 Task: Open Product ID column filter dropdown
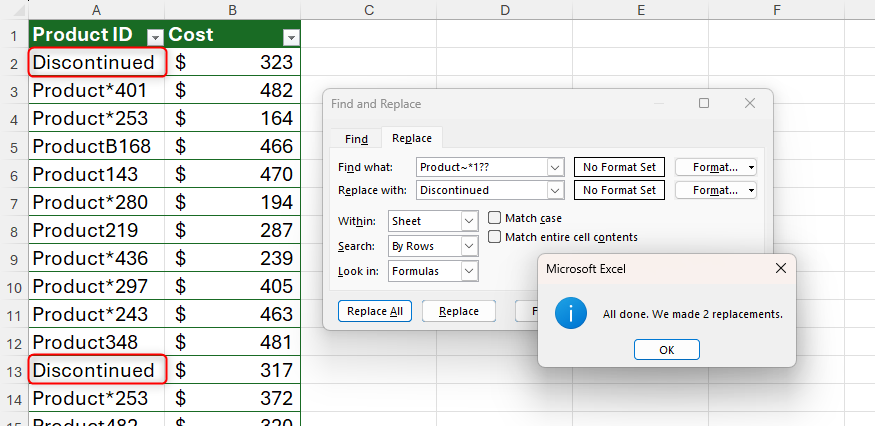[x=155, y=37]
